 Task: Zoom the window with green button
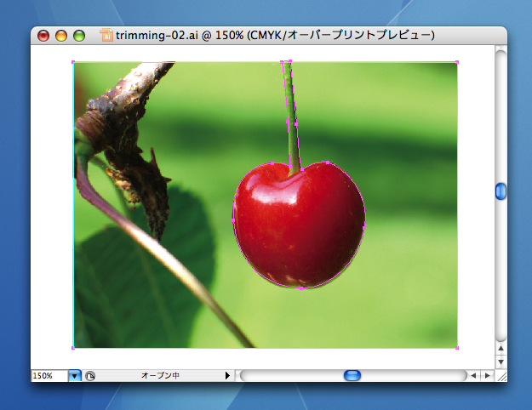click(79, 36)
